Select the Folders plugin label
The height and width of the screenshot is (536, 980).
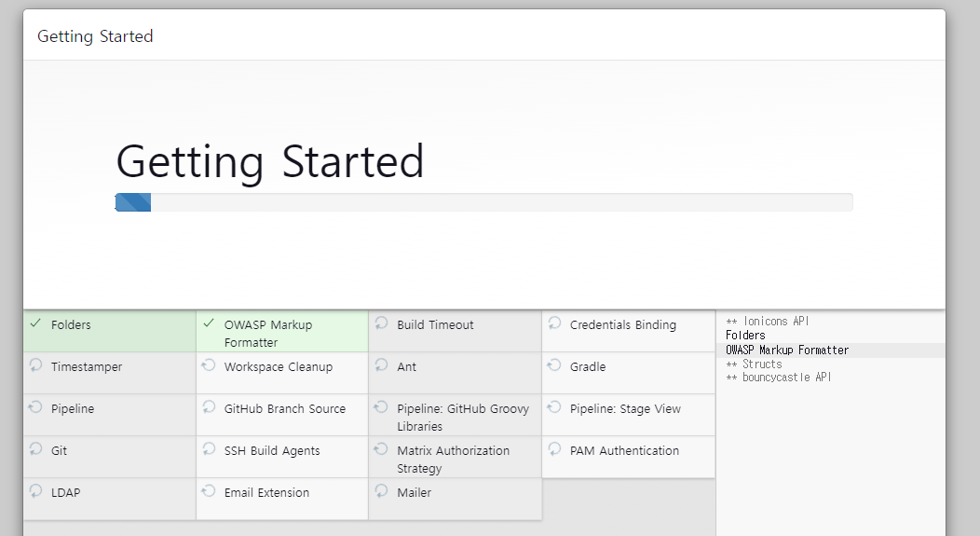coord(71,324)
